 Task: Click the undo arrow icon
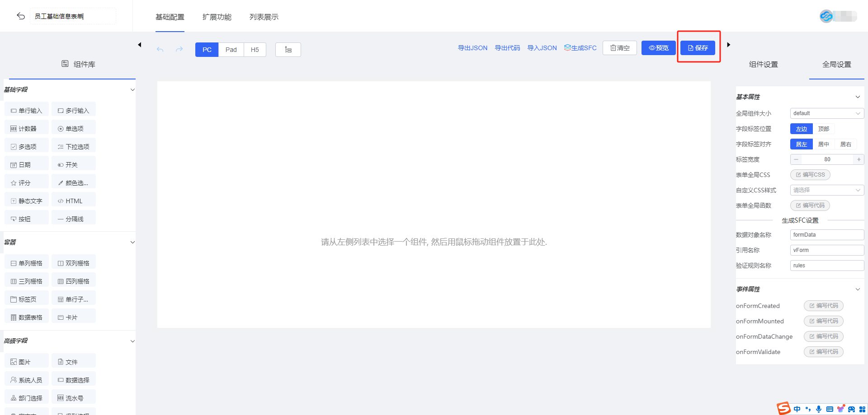tap(160, 49)
